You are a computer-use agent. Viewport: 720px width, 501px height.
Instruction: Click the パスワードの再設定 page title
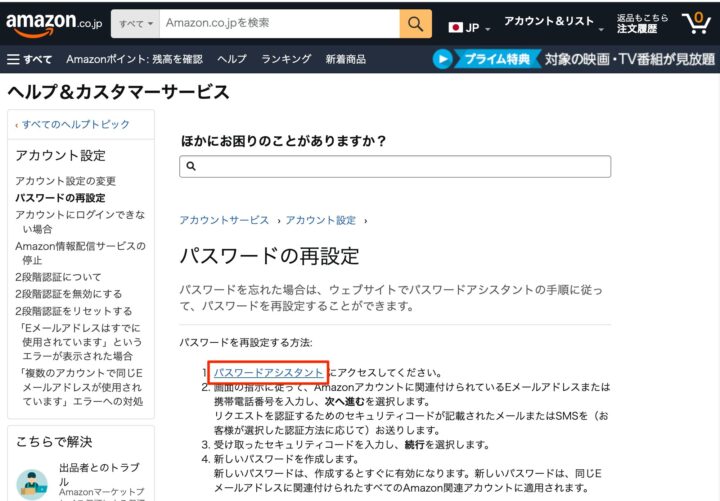tap(269, 256)
